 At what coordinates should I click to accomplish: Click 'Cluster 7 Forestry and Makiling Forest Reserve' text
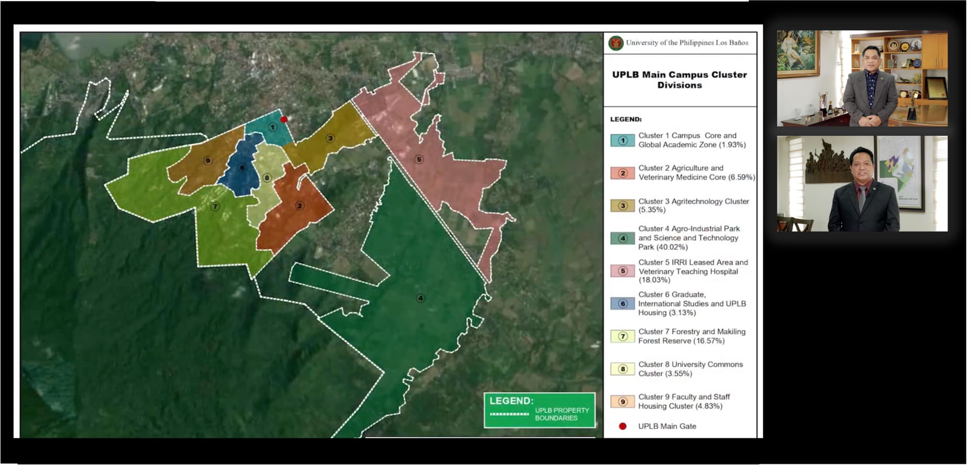(692, 336)
